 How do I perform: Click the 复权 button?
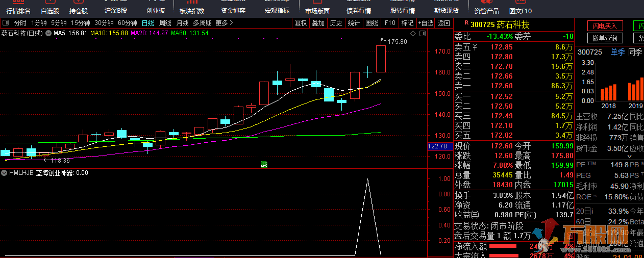(301, 23)
